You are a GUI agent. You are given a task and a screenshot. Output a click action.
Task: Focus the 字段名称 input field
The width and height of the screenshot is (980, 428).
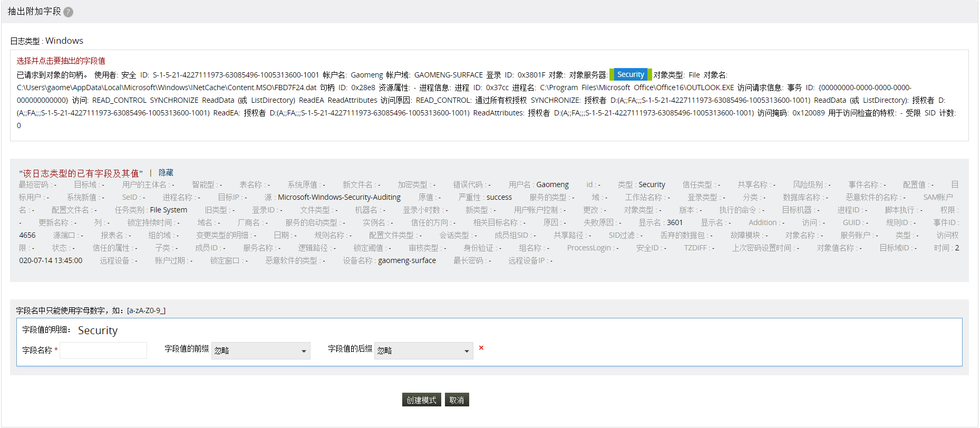tap(103, 351)
